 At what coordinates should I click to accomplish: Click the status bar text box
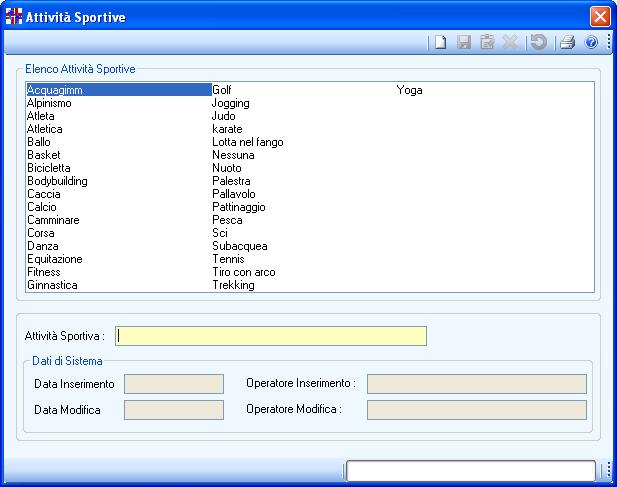pyautogui.click(x=470, y=471)
